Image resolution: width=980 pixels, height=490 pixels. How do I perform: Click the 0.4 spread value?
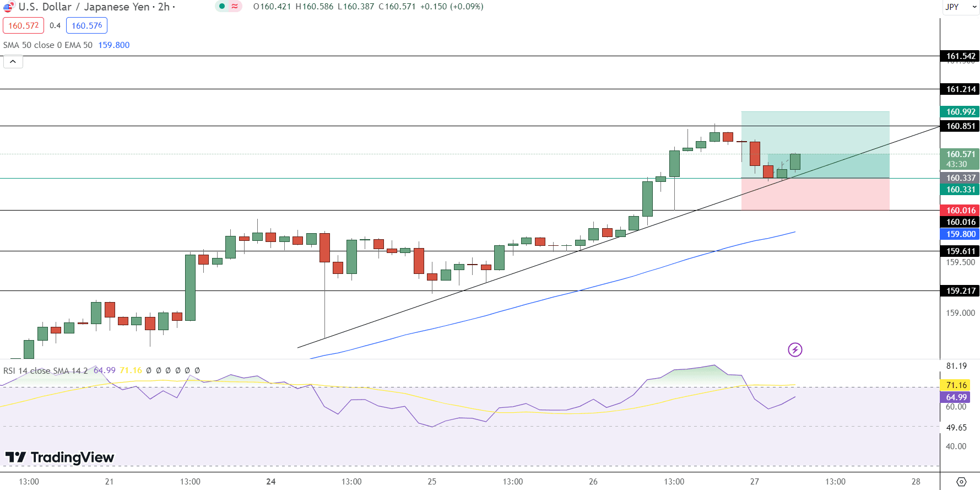point(55,25)
